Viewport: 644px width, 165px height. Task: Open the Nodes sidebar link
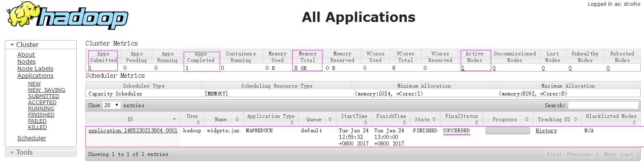click(x=26, y=62)
